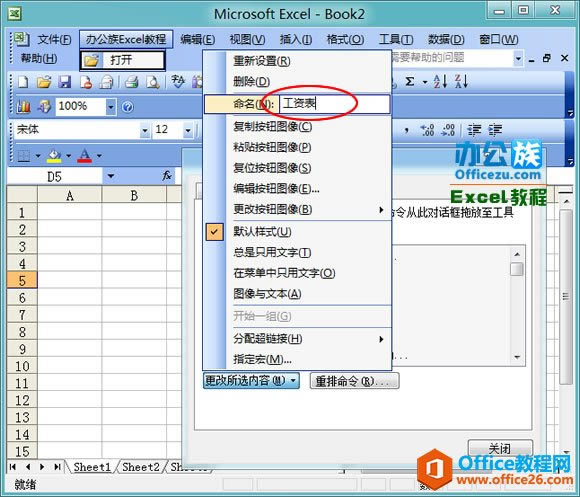Open the 文件(F) menu
This screenshot has width=580, height=497.
(55, 39)
